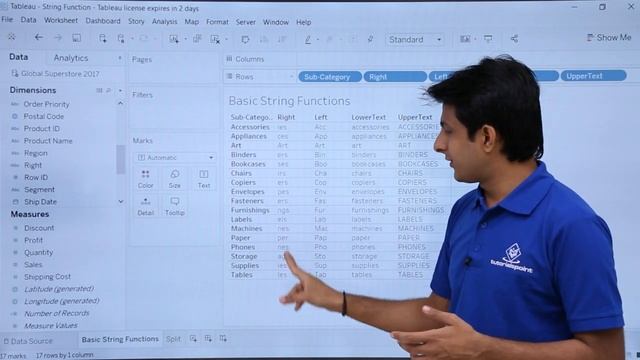Click the Highlight pen icon
The width and height of the screenshot is (640, 360).
click(308, 39)
